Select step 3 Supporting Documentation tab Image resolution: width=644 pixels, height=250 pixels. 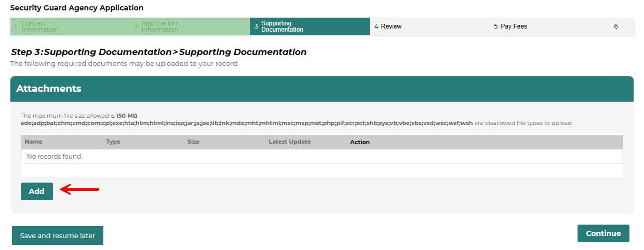(x=310, y=26)
